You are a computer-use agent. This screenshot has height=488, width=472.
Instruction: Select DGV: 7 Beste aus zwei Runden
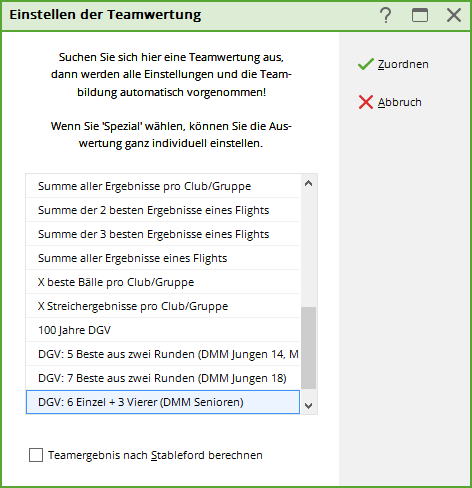(x=163, y=378)
